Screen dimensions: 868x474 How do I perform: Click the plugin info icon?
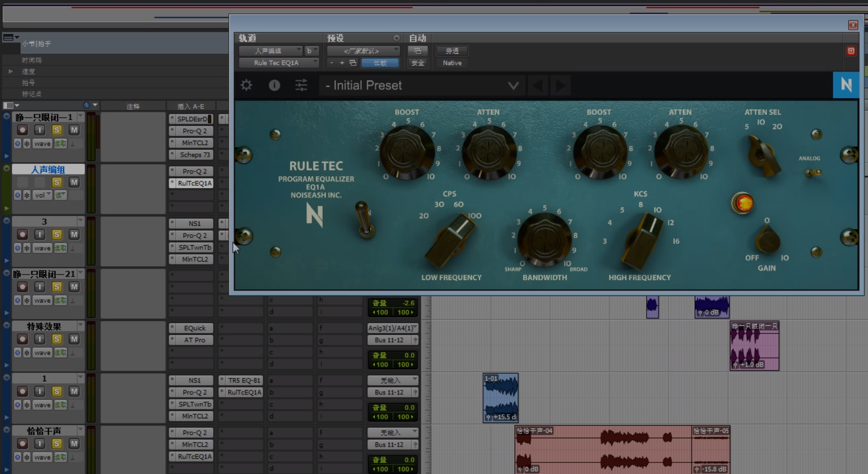274,85
